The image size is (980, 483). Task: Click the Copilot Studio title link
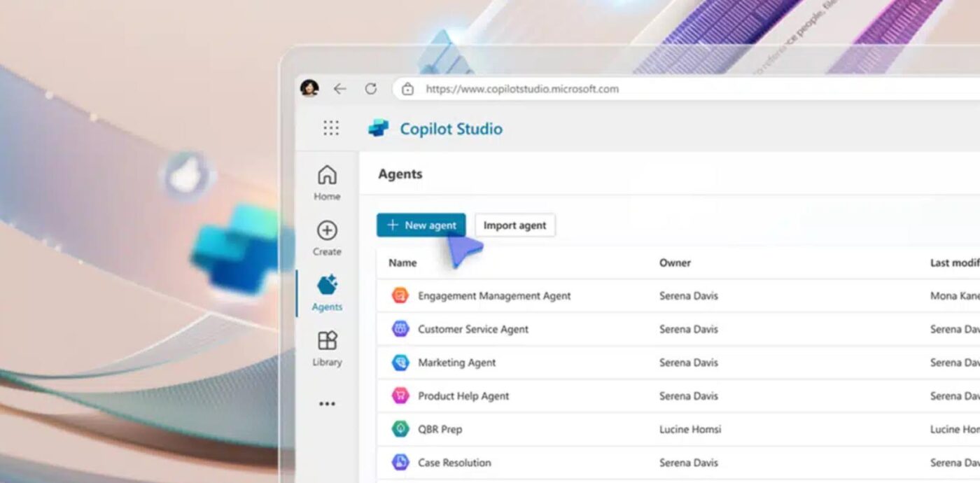click(x=451, y=129)
